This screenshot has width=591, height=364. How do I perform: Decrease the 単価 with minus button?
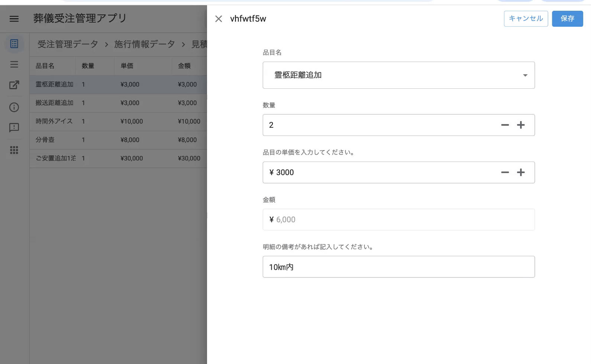(x=505, y=172)
